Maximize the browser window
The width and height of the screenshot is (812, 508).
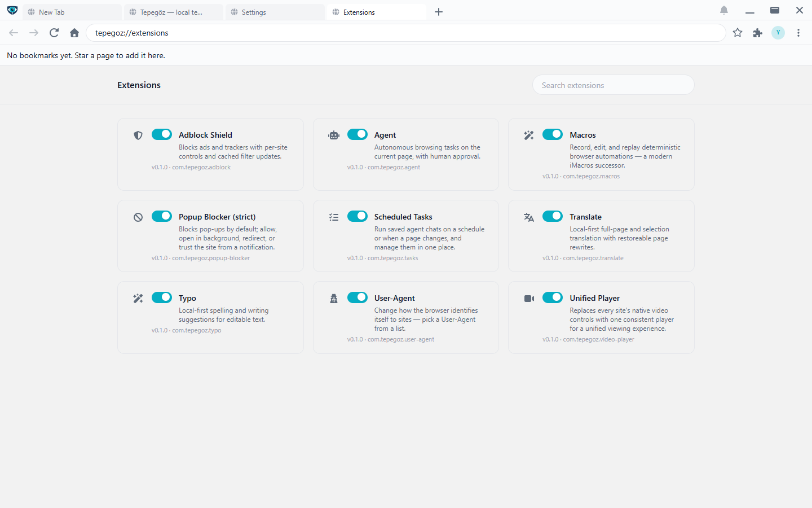click(775, 10)
